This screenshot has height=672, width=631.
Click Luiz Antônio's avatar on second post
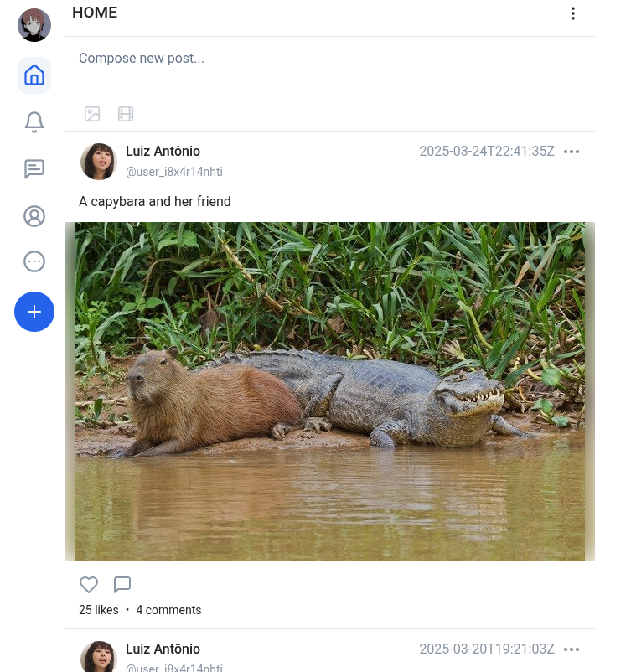[99, 656]
